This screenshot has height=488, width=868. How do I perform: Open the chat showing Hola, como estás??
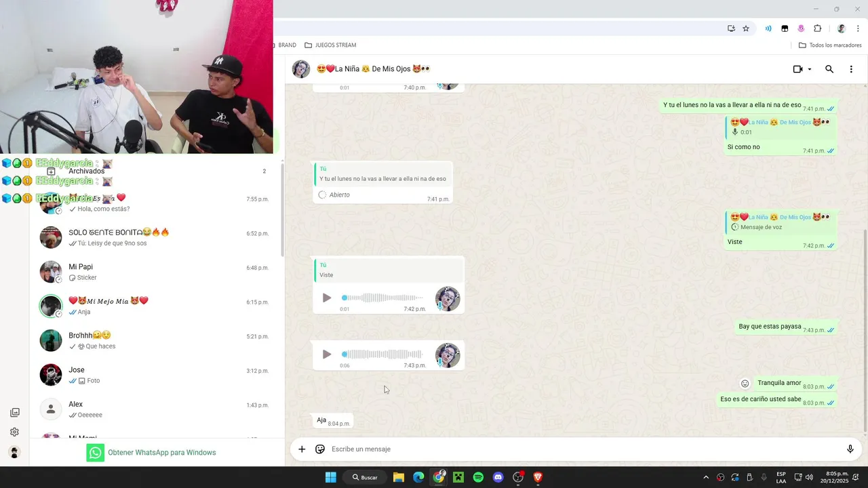[156, 203]
